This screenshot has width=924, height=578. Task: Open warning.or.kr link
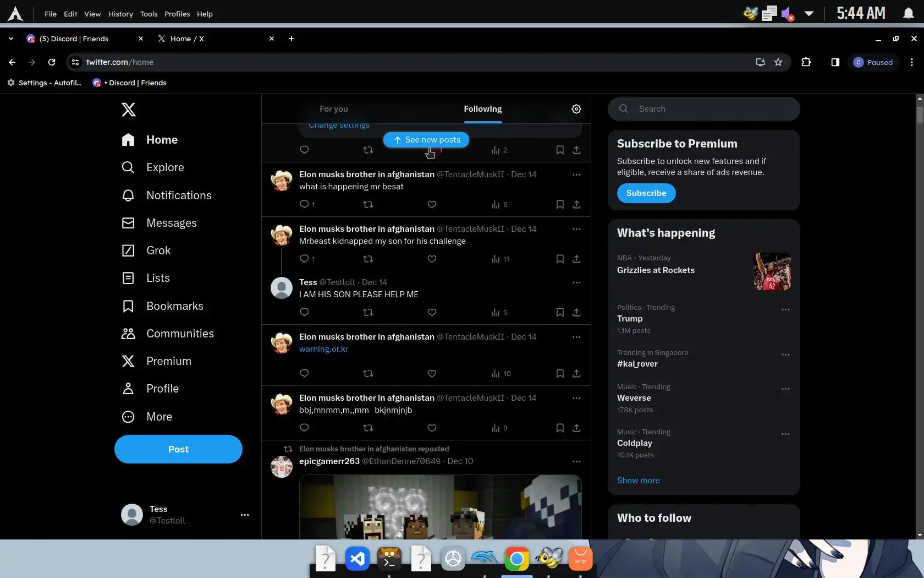point(323,349)
